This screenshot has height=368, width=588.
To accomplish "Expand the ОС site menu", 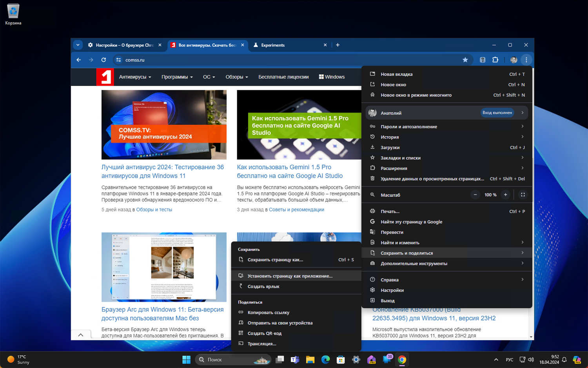I will 209,77.
